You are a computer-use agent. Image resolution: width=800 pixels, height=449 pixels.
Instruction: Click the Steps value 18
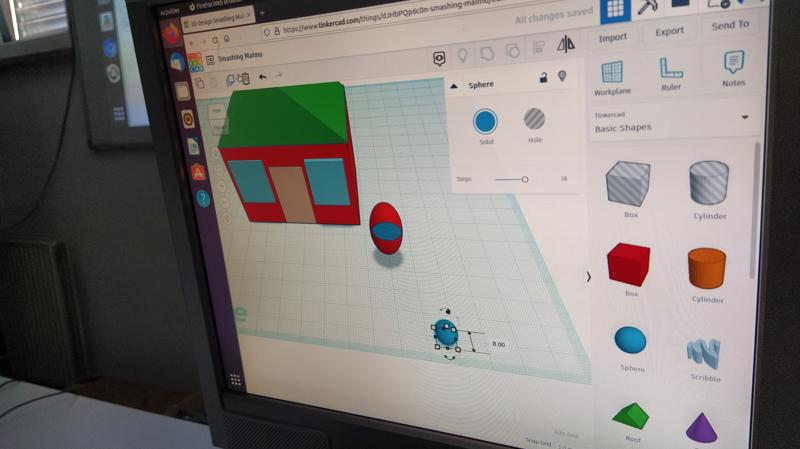tap(564, 179)
